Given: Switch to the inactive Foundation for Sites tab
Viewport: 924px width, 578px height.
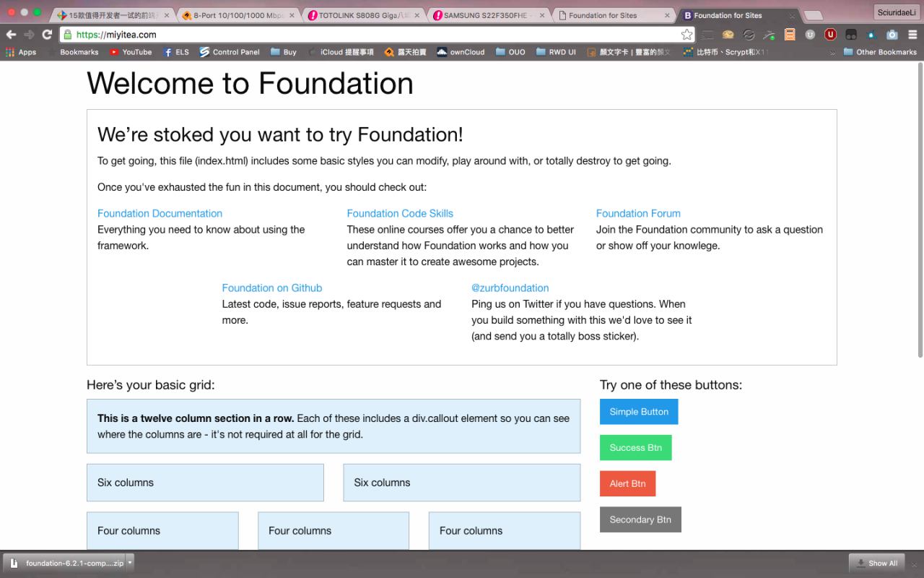Looking at the screenshot, I should tap(612, 15).
